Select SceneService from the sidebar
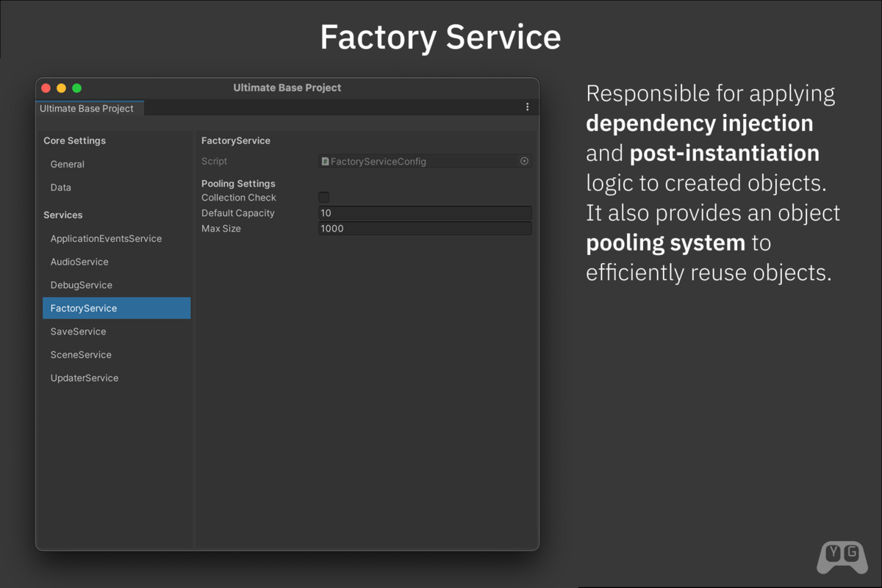Screen dimensions: 882x588 pyautogui.click(x=81, y=355)
